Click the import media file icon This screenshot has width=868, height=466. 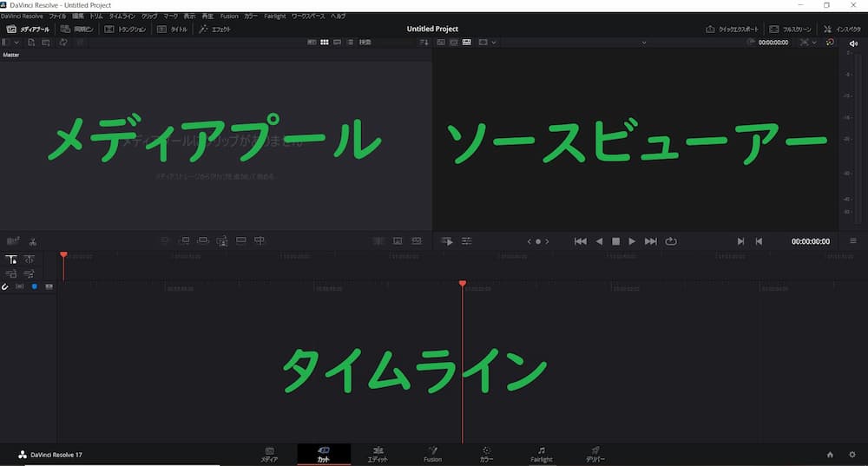click(31, 42)
